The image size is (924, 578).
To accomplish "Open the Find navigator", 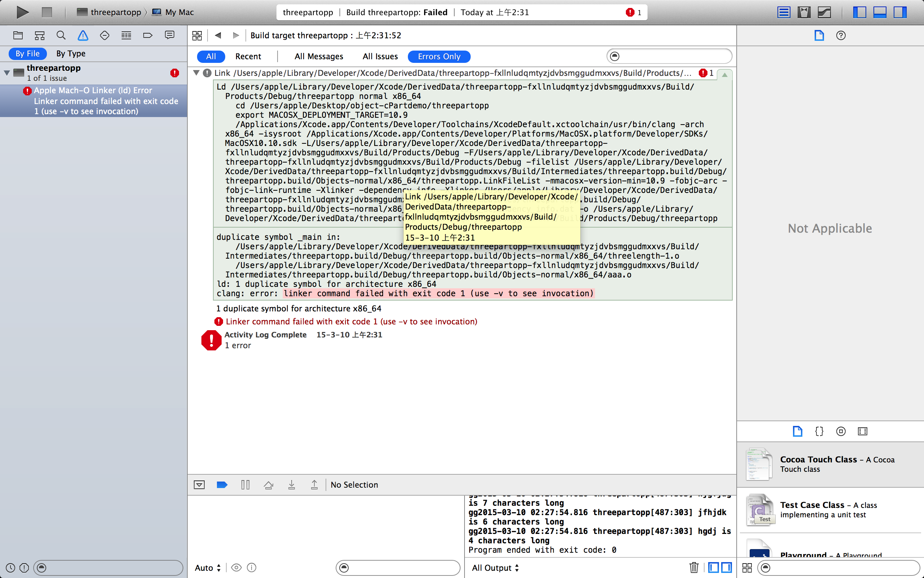I will tap(61, 35).
